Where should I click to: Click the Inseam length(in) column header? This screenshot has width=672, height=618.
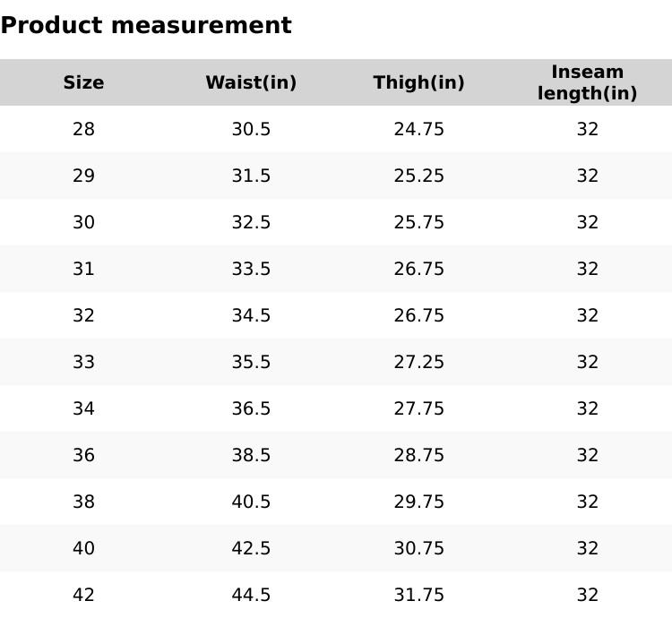[587, 82]
